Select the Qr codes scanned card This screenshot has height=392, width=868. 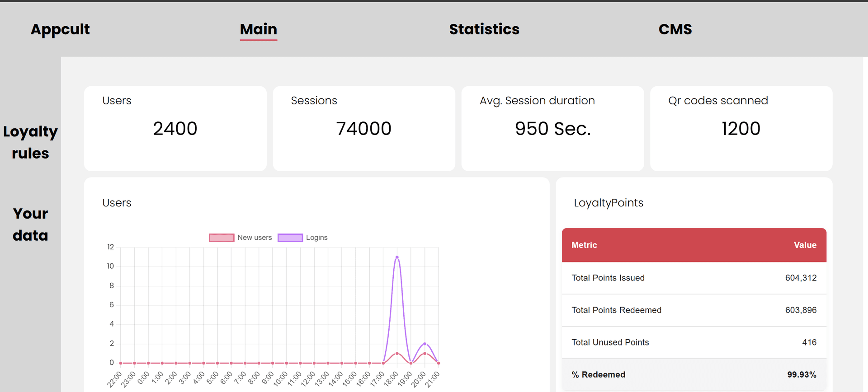(741, 129)
